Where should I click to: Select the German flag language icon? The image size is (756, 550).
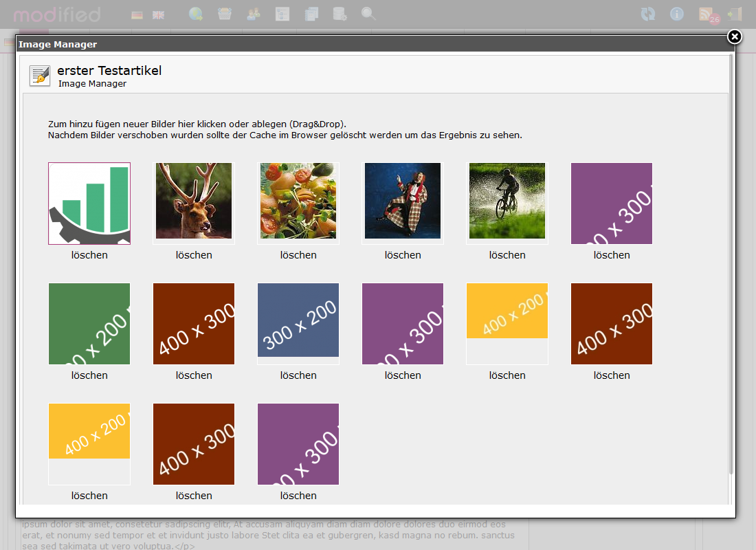click(x=136, y=14)
